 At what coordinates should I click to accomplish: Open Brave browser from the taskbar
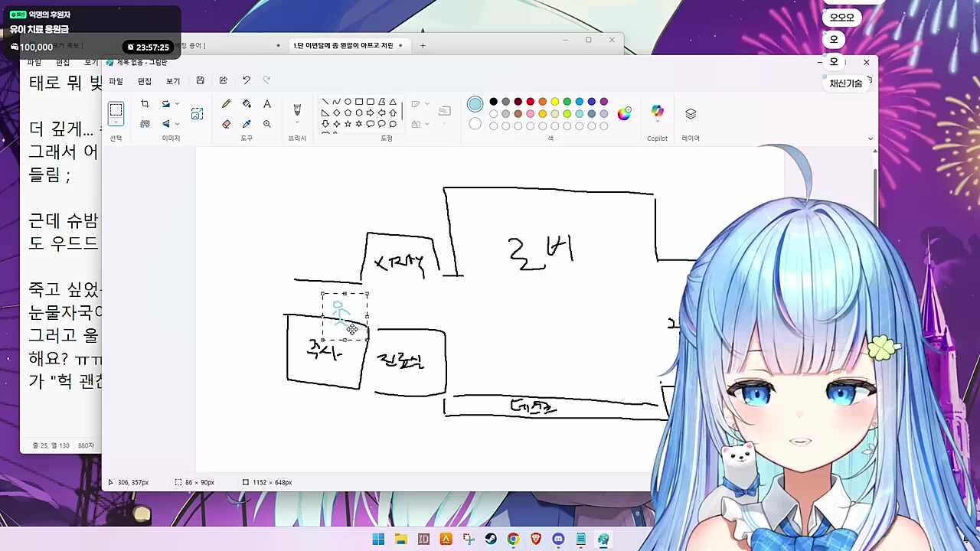[536, 539]
